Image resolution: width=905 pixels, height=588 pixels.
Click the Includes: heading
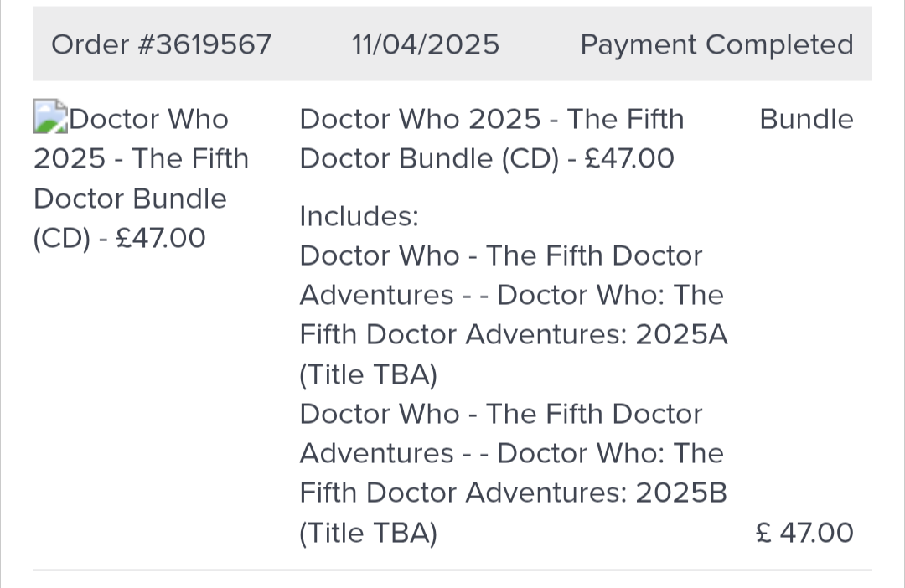click(x=359, y=216)
